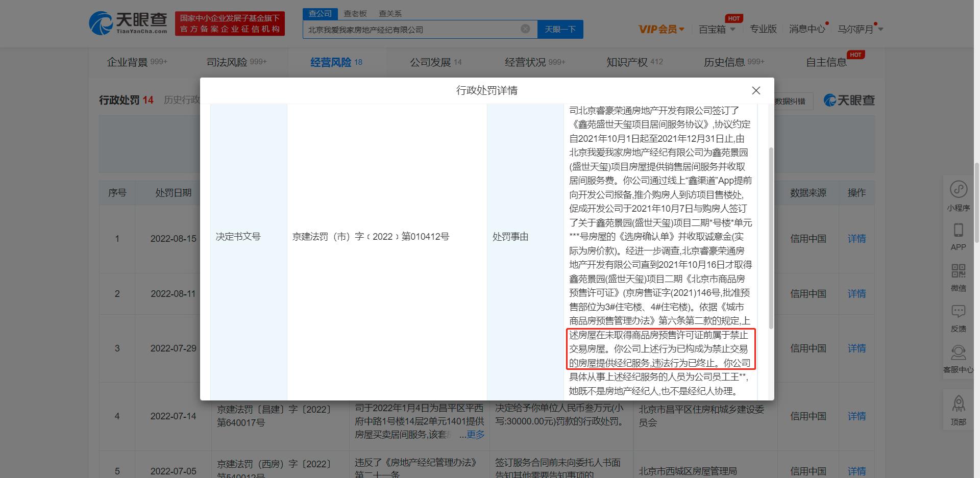Open the 消息中心 message center
The width and height of the screenshot is (980, 478).
click(807, 29)
